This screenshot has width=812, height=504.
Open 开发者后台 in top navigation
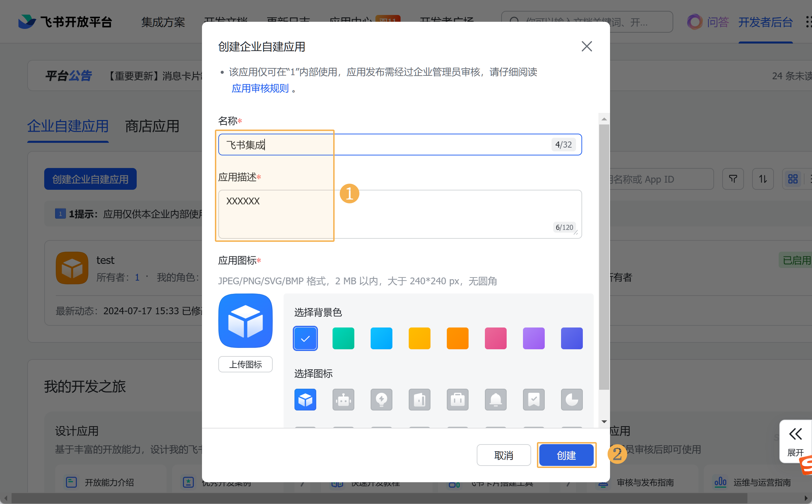pyautogui.click(x=765, y=22)
